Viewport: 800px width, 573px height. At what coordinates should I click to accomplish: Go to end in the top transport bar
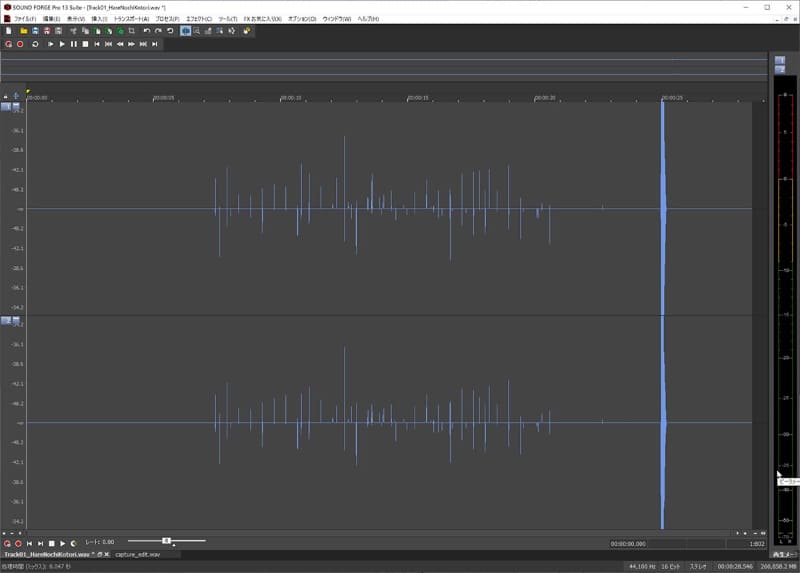(x=155, y=44)
